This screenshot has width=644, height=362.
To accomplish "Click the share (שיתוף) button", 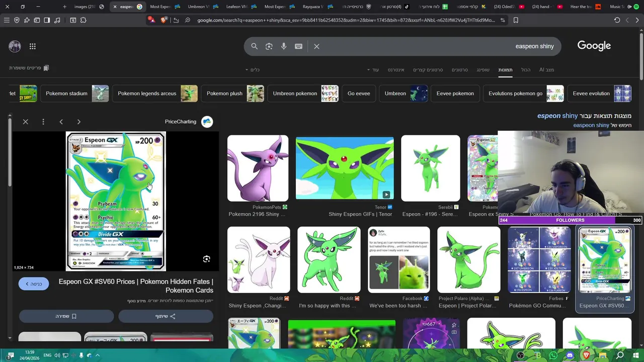I will (x=166, y=316).
